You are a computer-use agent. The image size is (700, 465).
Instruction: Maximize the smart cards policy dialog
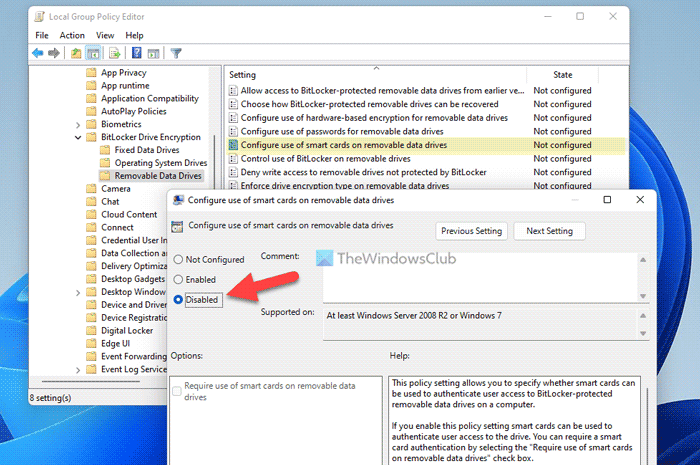click(x=607, y=200)
